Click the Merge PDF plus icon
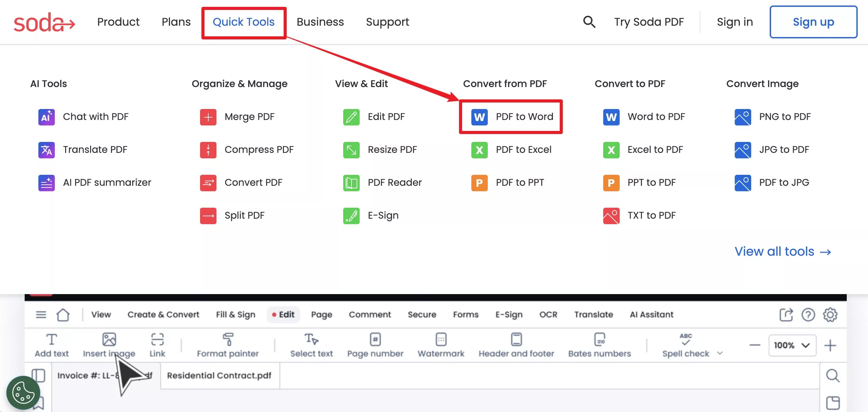 pos(208,117)
